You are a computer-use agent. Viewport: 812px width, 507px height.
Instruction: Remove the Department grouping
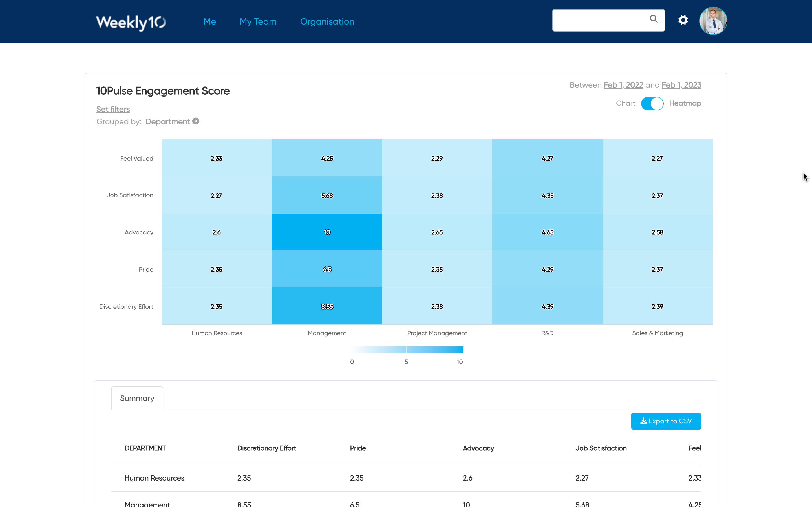pos(196,121)
